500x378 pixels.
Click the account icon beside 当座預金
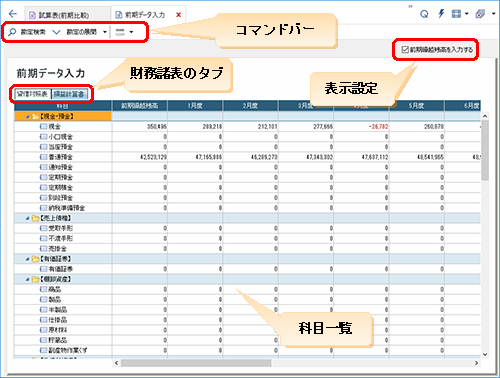[43, 147]
